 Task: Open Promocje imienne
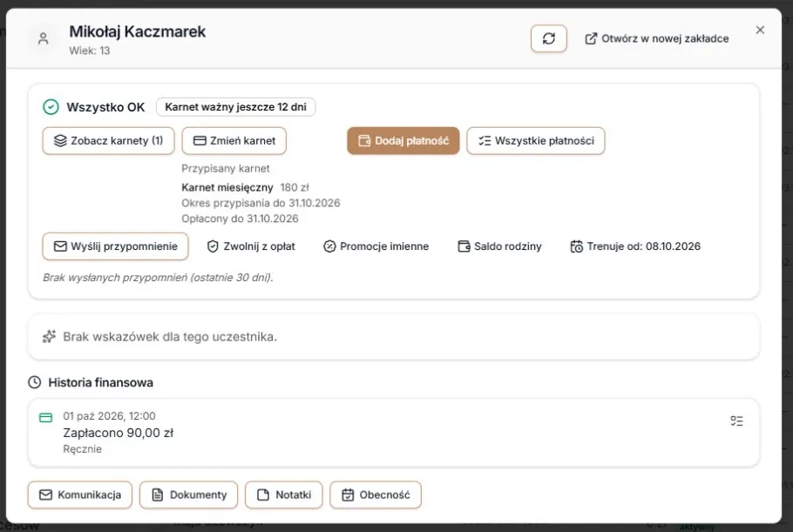pos(376,246)
